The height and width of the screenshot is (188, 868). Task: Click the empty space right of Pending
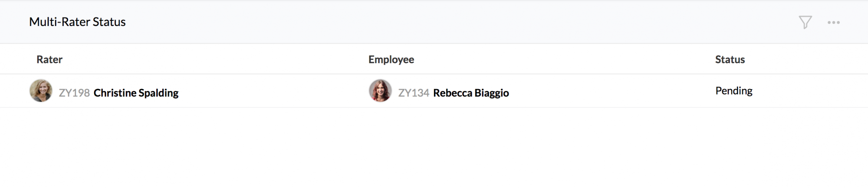(812, 91)
